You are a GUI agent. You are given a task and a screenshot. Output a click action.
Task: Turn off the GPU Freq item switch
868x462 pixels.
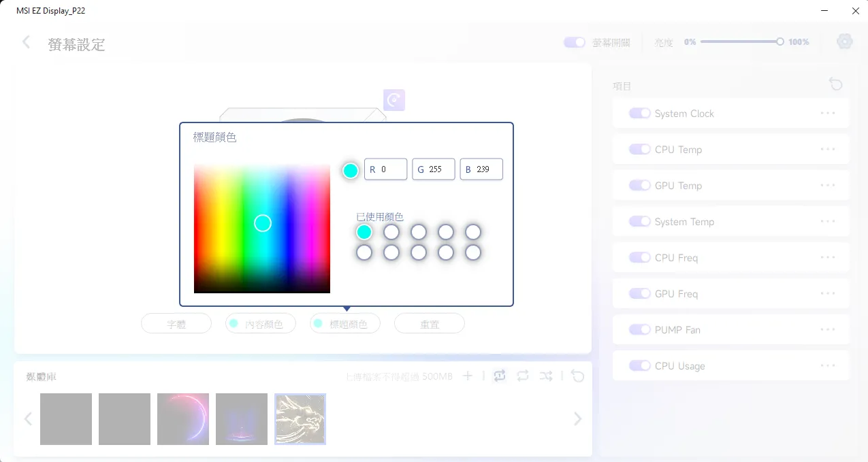640,293
